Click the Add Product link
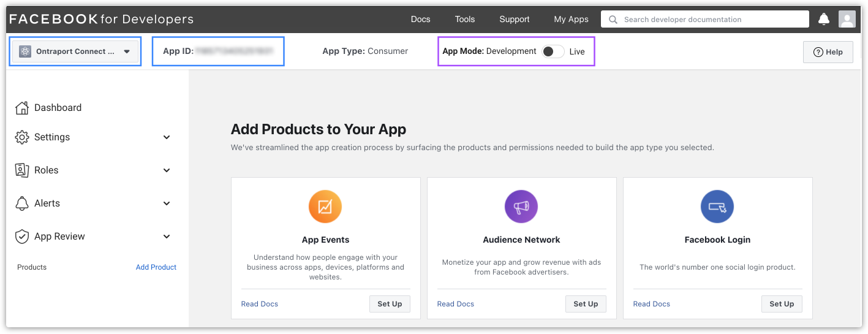This screenshot has width=868, height=334. [x=156, y=267]
